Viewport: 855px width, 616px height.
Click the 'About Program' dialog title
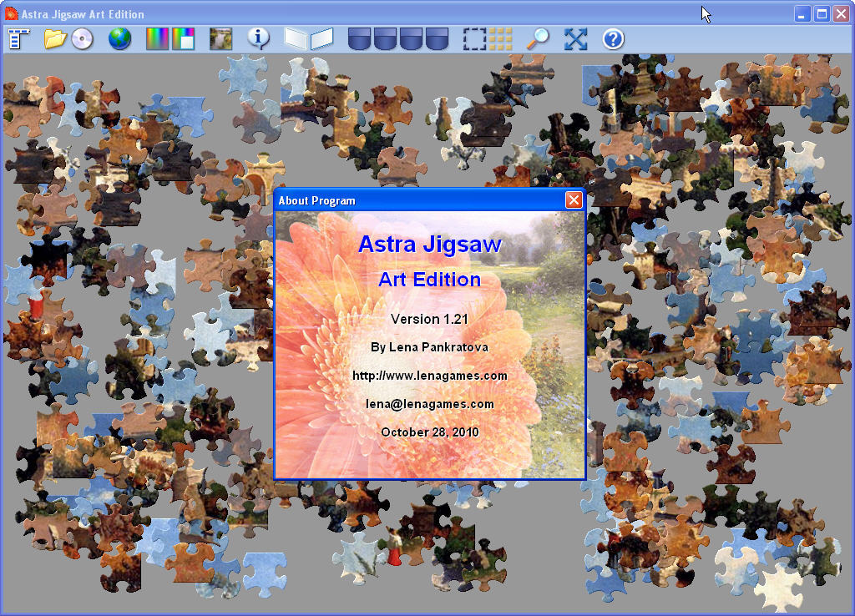point(316,200)
